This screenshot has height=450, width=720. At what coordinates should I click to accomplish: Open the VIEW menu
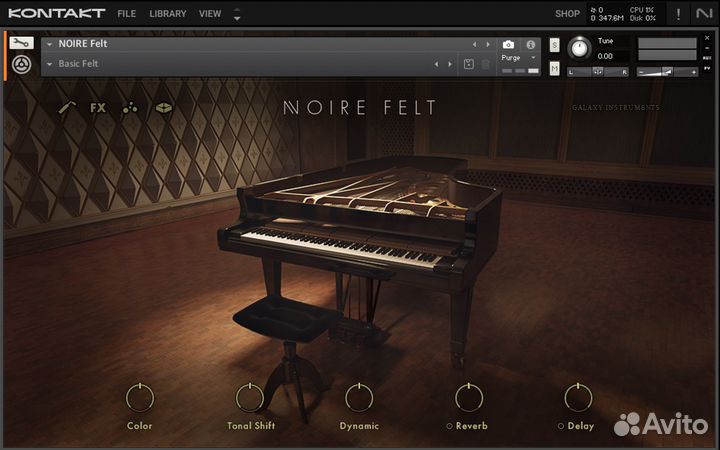click(210, 14)
